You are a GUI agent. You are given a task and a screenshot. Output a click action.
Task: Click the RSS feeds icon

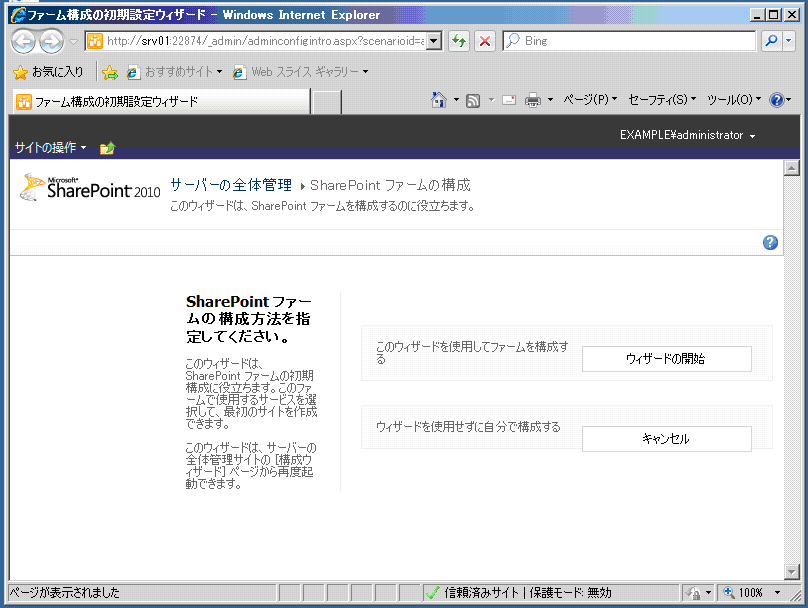tap(473, 100)
